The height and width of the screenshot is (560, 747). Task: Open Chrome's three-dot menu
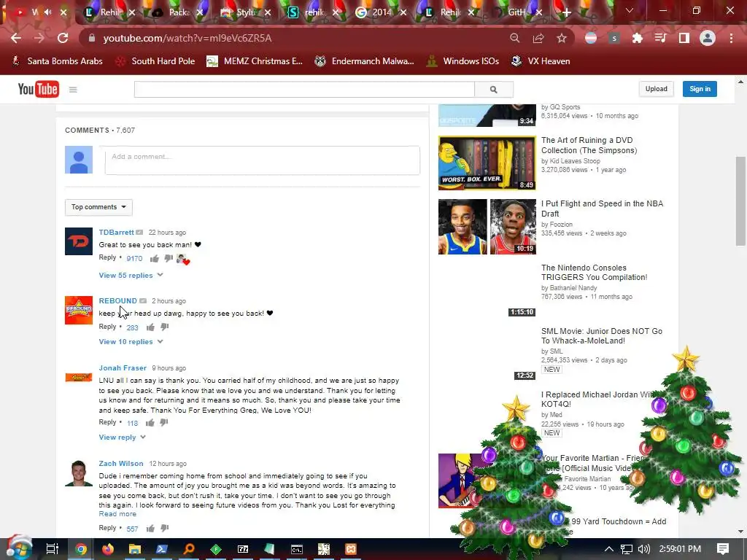click(731, 38)
